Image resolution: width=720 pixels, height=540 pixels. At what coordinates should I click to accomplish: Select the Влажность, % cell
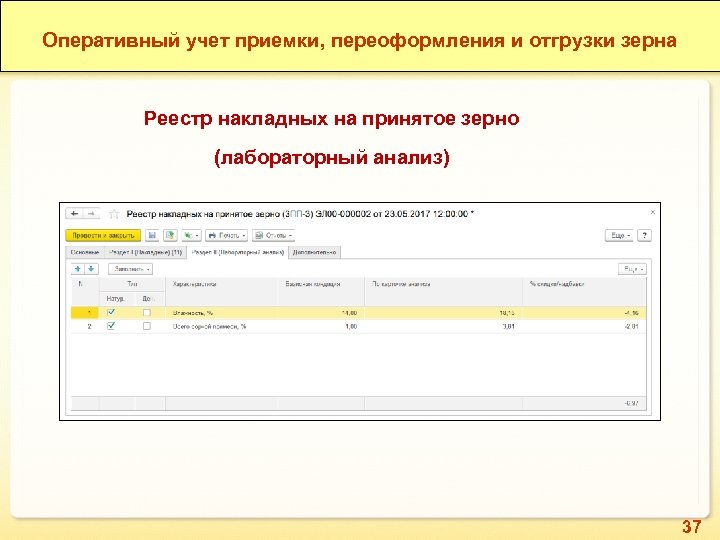pos(221,313)
